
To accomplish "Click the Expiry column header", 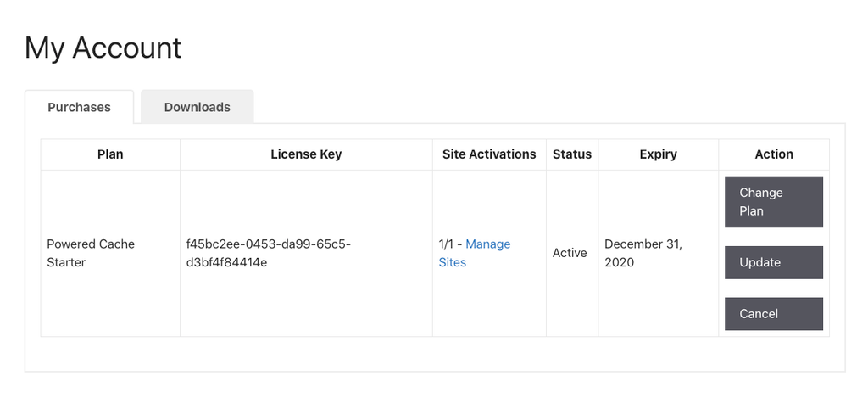I will point(658,154).
